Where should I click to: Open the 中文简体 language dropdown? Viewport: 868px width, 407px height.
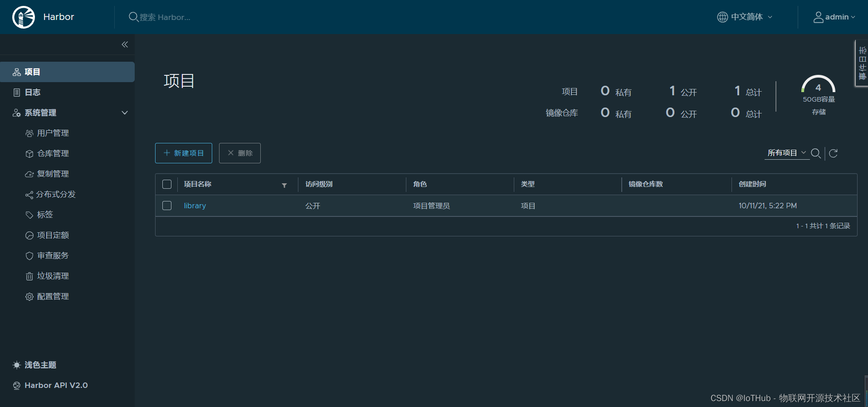pos(745,17)
